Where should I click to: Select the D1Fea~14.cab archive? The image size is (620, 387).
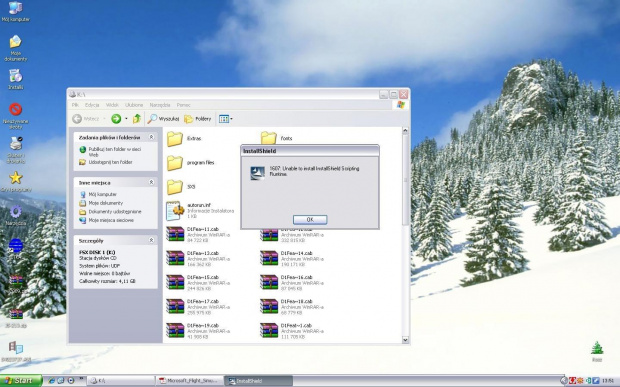pos(292,258)
